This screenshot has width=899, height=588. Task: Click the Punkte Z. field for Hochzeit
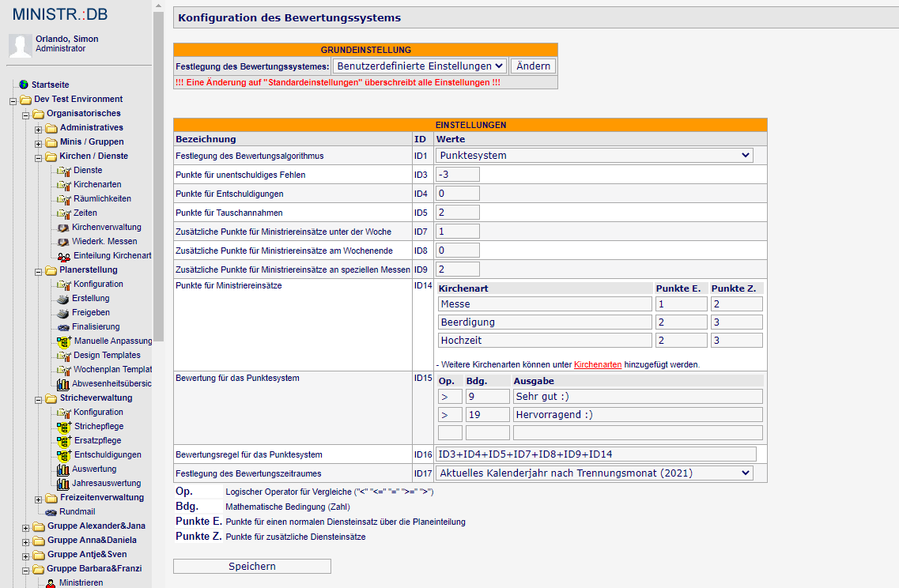click(x=737, y=340)
